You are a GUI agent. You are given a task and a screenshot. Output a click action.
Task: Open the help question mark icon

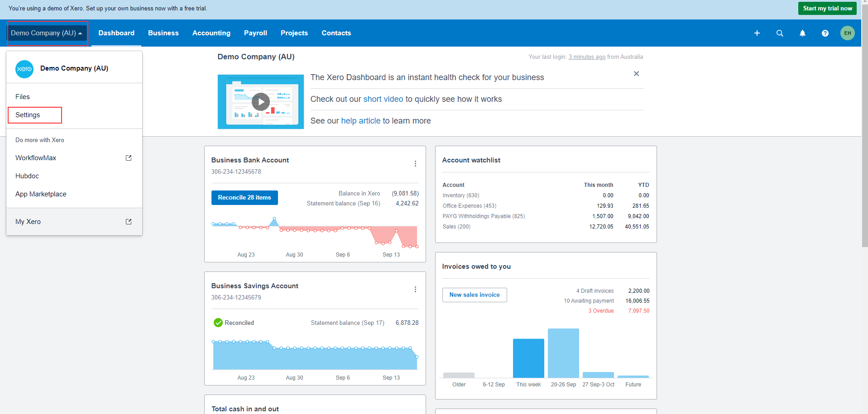click(825, 33)
